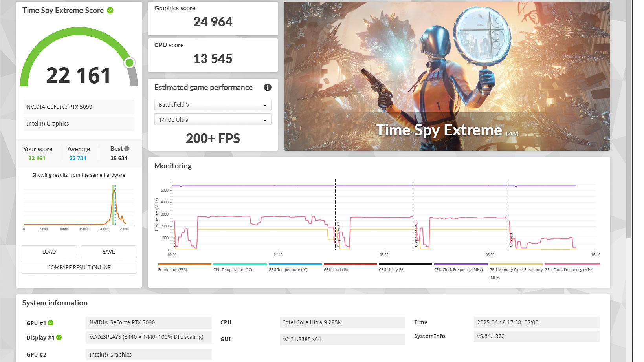Screen dimensions: 644x362
Task: Click the green check next to Display #1
Action: click(x=59, y=337)
